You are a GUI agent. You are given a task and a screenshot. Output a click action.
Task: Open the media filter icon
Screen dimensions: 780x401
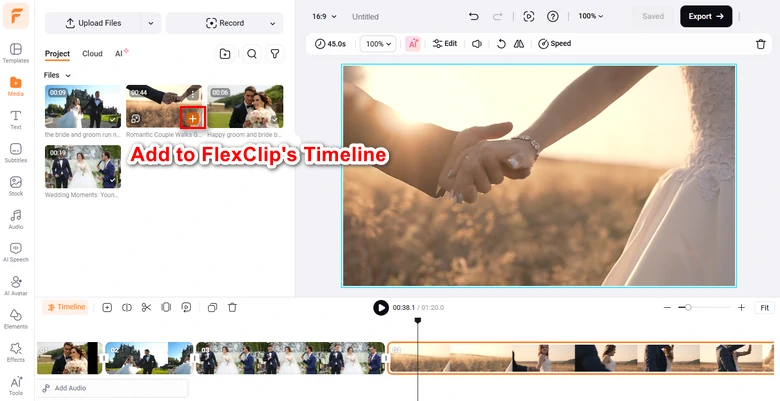275,54
